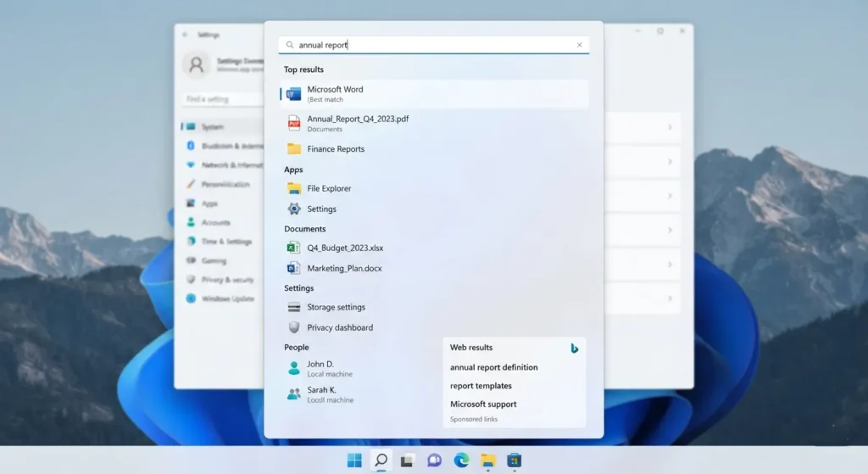Select System in the Settings sidebar
The image size is (868, 474).
pyautogui.click(x=222, y=127)
